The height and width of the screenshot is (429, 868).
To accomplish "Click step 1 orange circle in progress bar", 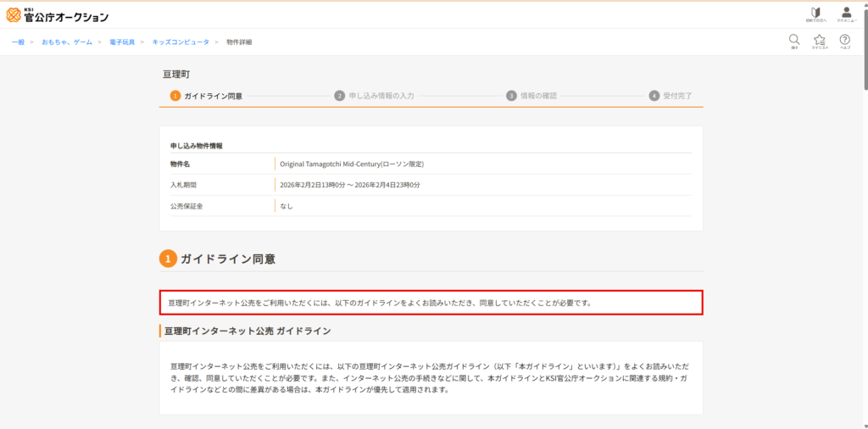I will pos(175,96).
